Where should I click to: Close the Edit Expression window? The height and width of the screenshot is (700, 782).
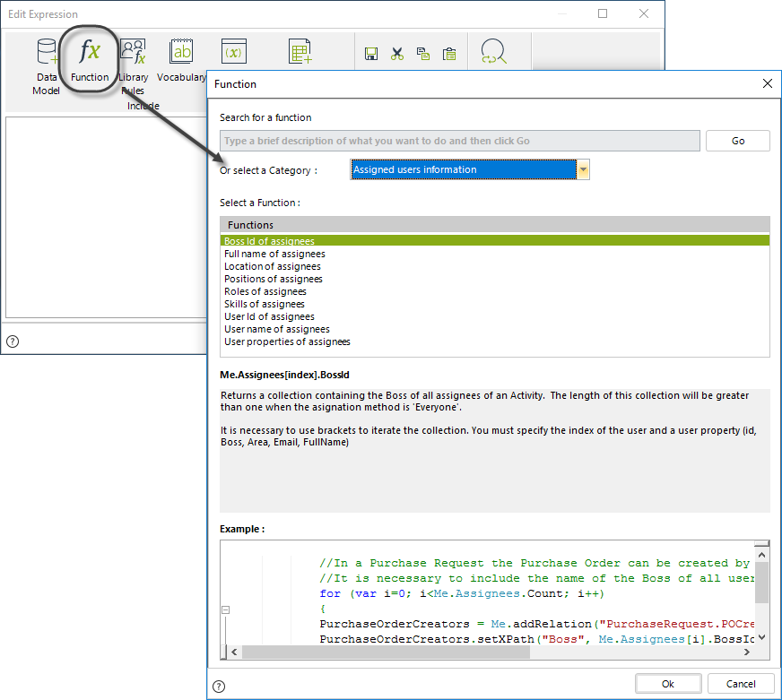click(644, 14)
